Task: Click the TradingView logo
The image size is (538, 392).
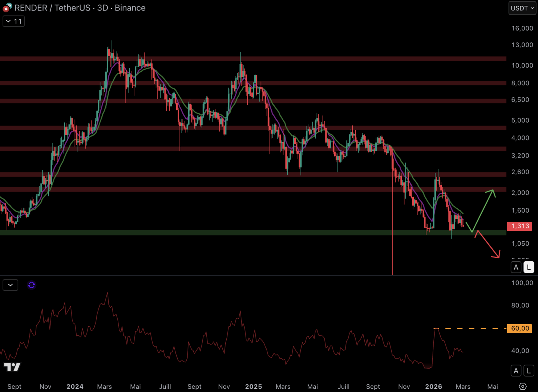Action: tap(12, 367)
